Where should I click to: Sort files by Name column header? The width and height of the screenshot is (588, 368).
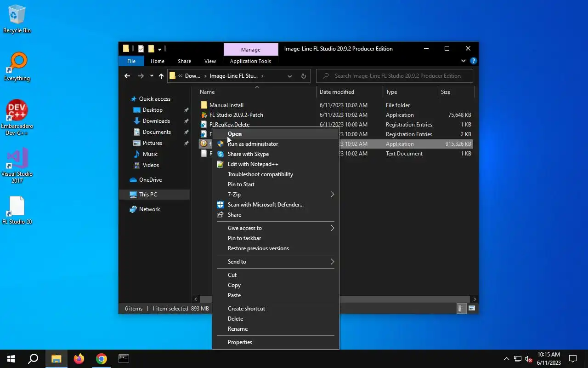(x=257, y=92)
